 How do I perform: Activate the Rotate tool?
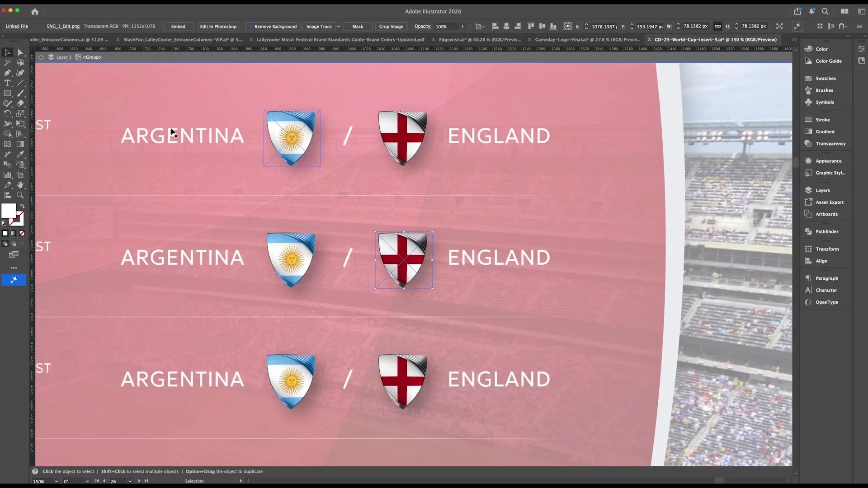7,113
